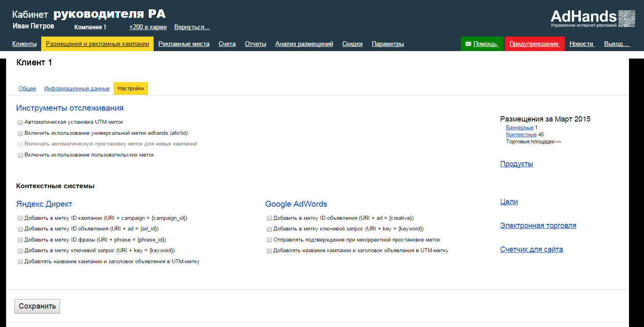Click the envelope icon beside Помощь
This screenshot has width=644, height=327.
(x=468, y=44)
